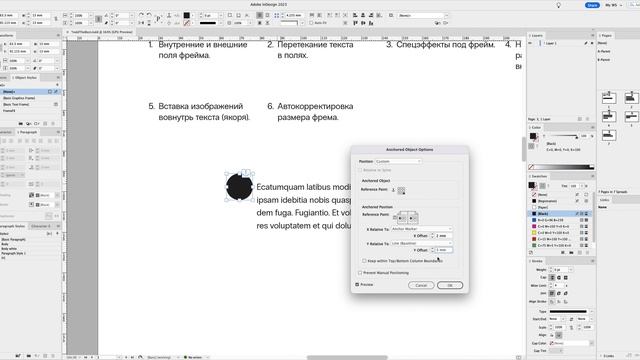Click the Color panel tint slider
The width and height of the screenshot is (640, 360).
(562, 136)
